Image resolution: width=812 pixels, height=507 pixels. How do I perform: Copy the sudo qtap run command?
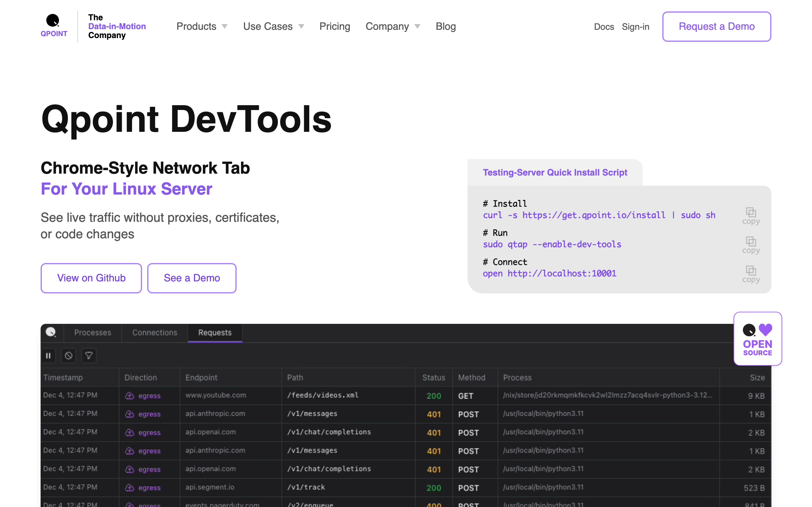(x=750, y=245)
